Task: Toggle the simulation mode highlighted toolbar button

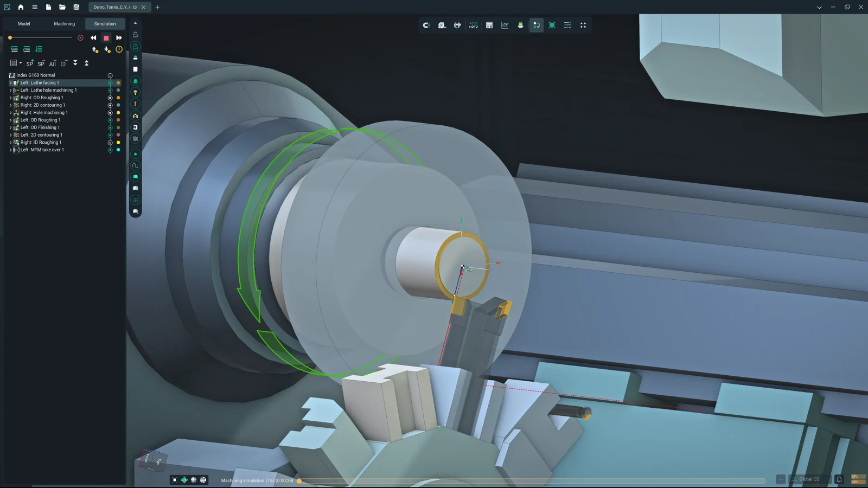Action: 536,25
